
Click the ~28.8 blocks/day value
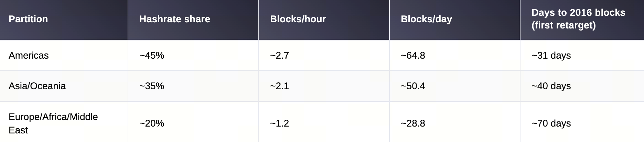413,123
